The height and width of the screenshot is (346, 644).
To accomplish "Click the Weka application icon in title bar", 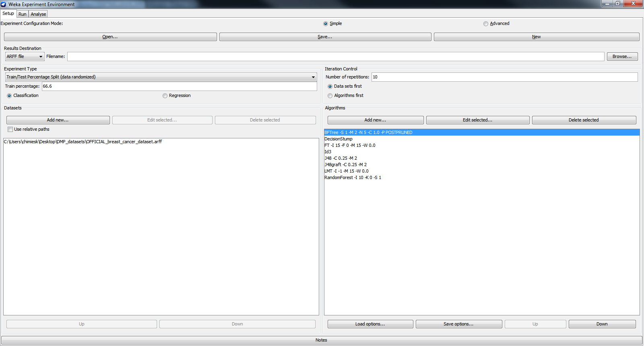I will 4,4.
